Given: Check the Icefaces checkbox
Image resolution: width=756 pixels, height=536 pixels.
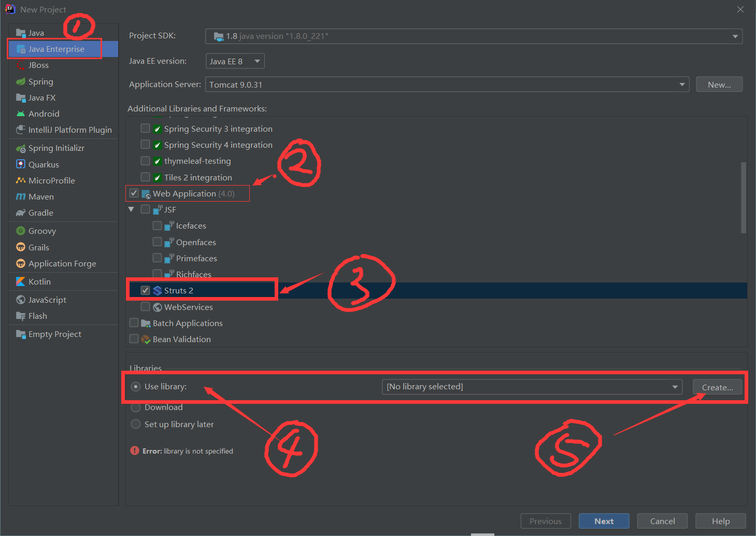Looking at the screenshot, I should [158, 225].
